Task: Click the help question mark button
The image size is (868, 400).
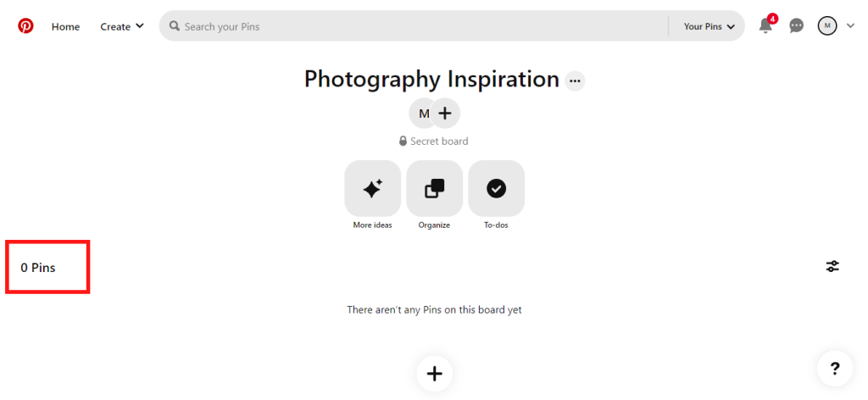Action: 835,369
